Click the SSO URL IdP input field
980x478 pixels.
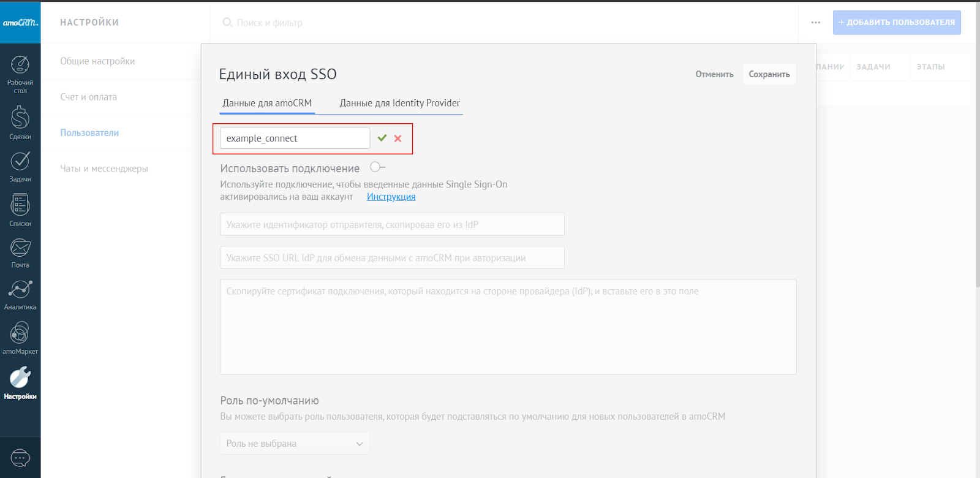tap(392, 258)
